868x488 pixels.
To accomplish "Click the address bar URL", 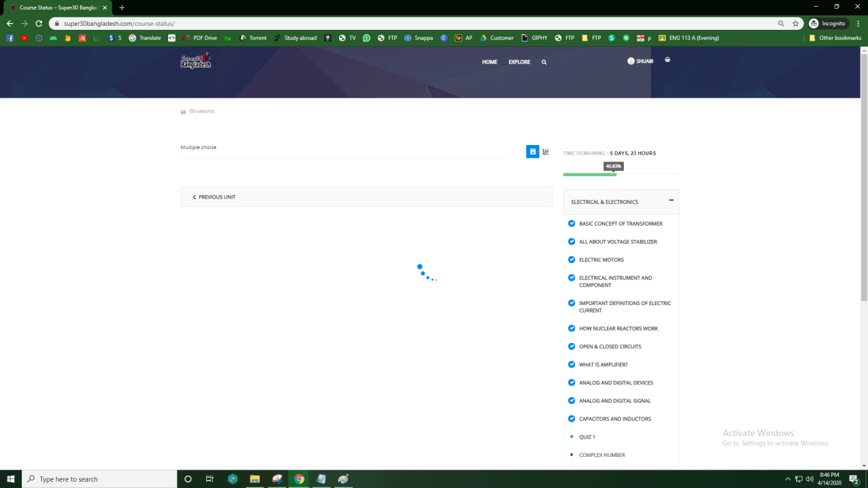I will pyautogui.click(x=119, y=23).
